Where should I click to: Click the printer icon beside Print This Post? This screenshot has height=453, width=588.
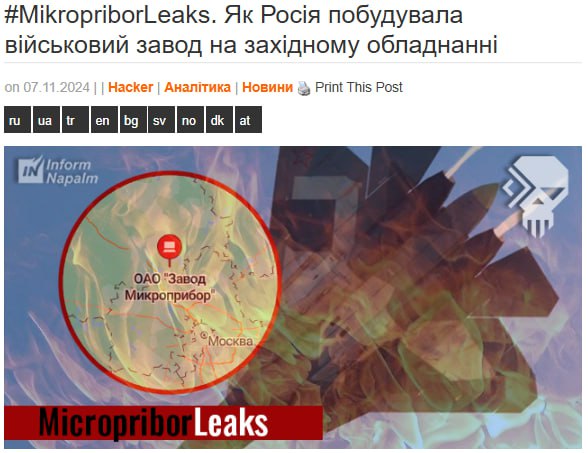[304, 88]
